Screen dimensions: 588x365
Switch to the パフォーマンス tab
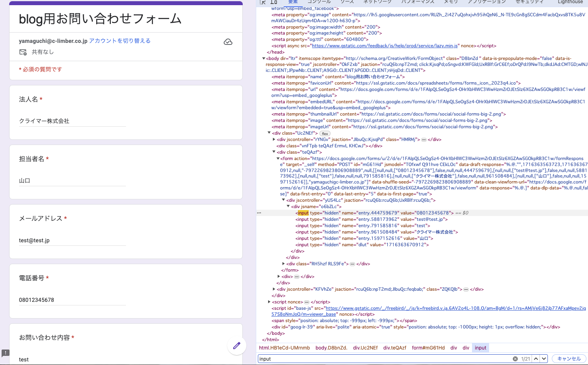point(418,2)
